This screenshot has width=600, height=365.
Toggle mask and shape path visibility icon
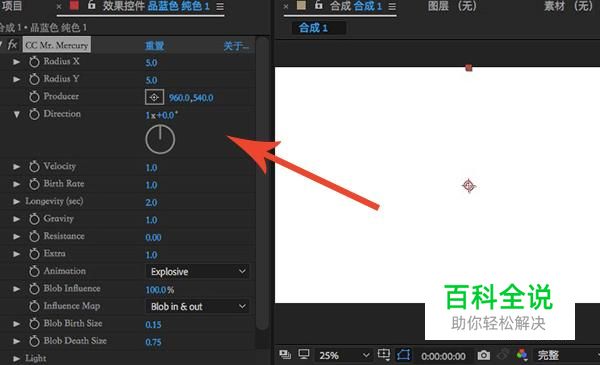(404, 355)
